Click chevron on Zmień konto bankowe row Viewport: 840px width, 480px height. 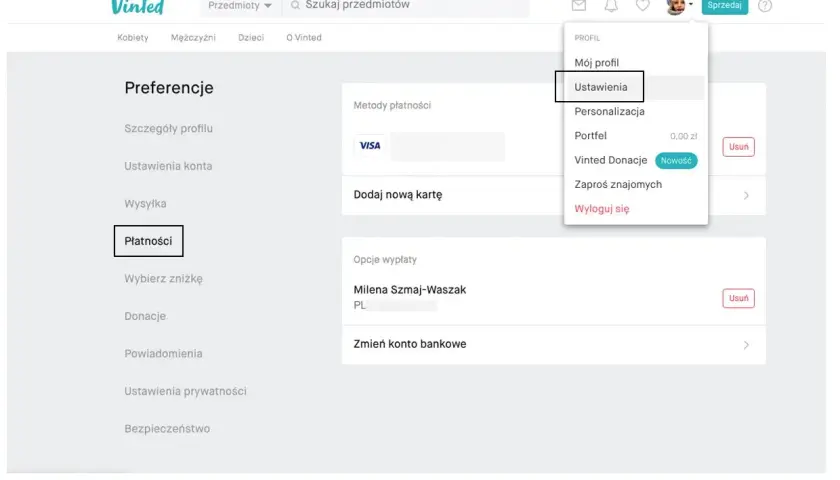[x=746, y=345]
